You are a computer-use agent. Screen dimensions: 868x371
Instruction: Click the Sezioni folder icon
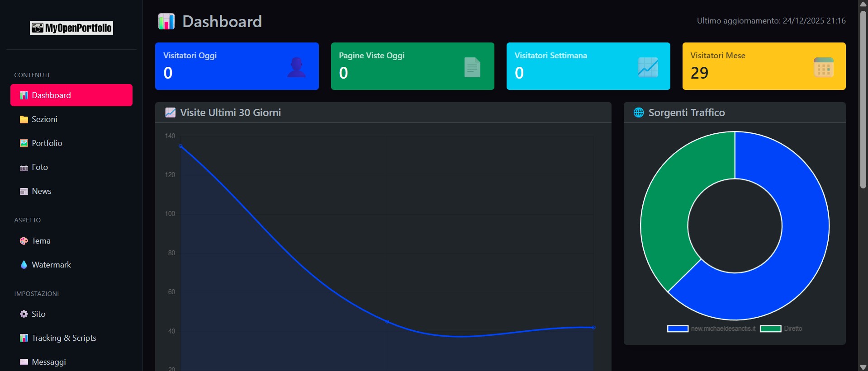(24, 119)
